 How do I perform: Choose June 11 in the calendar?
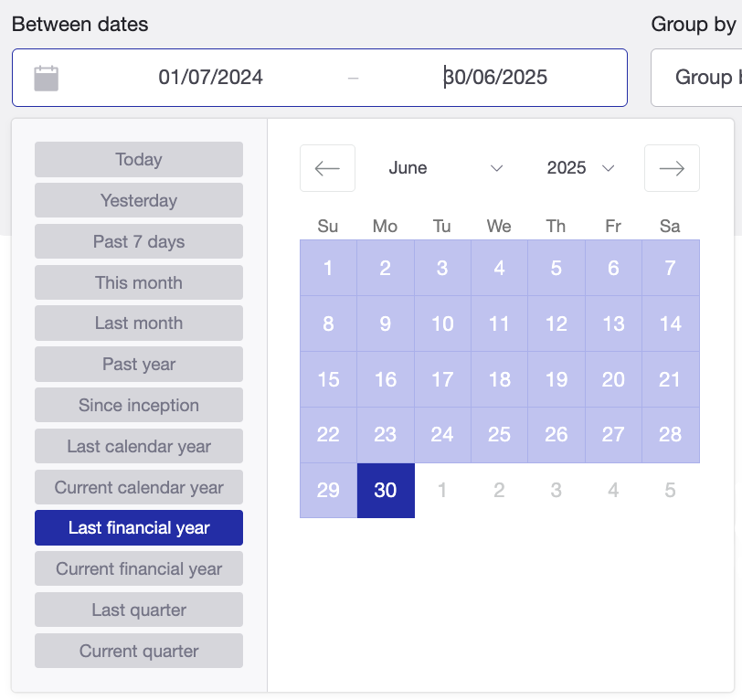click(x=499, y=324)
